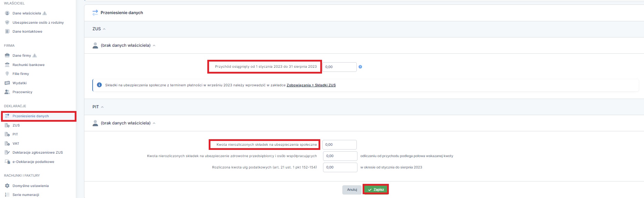This screenshot has width=644, height=198.
Task: Click the location pin icon for Filie firmy
Action: tap(7, 74)
